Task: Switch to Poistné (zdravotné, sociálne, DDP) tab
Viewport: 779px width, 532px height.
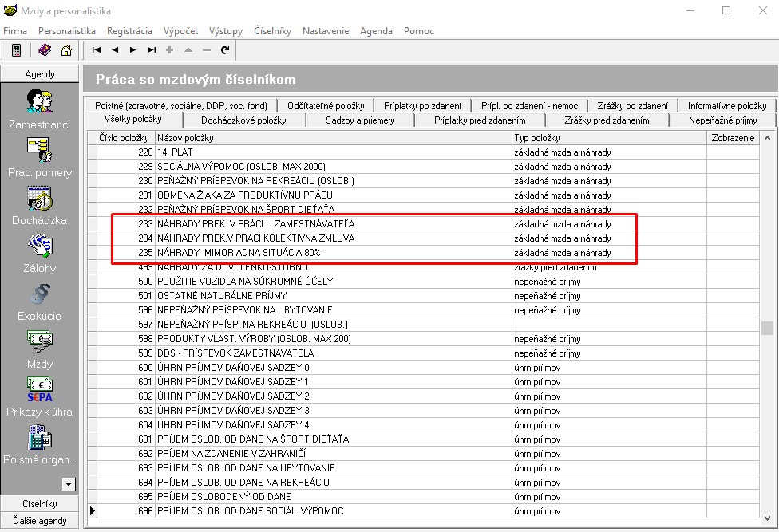Action: pos(181,106)
